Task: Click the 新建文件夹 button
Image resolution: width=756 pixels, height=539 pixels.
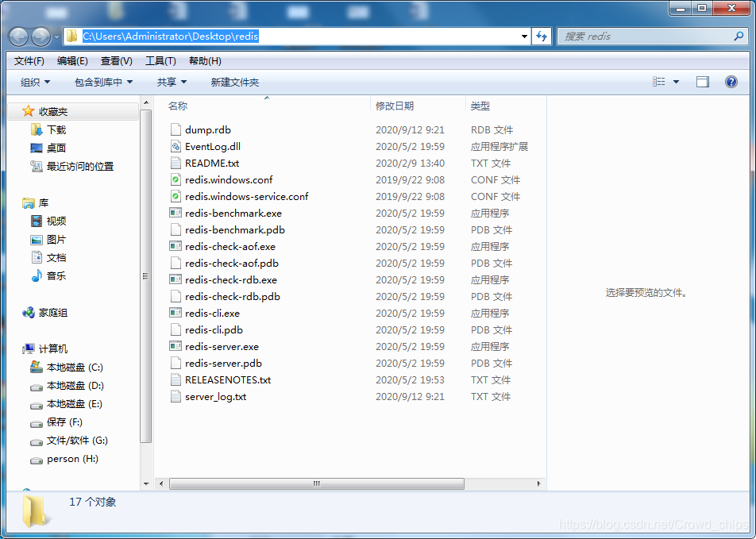Action: [235, 83]
